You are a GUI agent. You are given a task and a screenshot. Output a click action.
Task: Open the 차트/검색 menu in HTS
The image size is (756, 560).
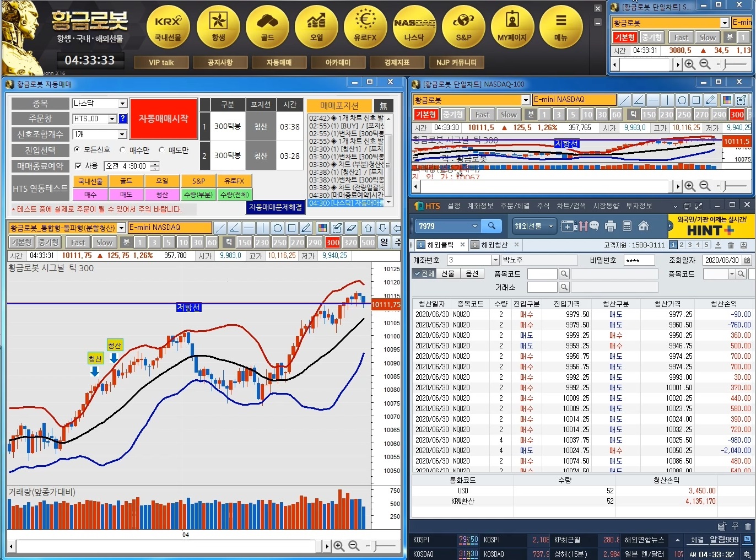(x=571, y=206)
